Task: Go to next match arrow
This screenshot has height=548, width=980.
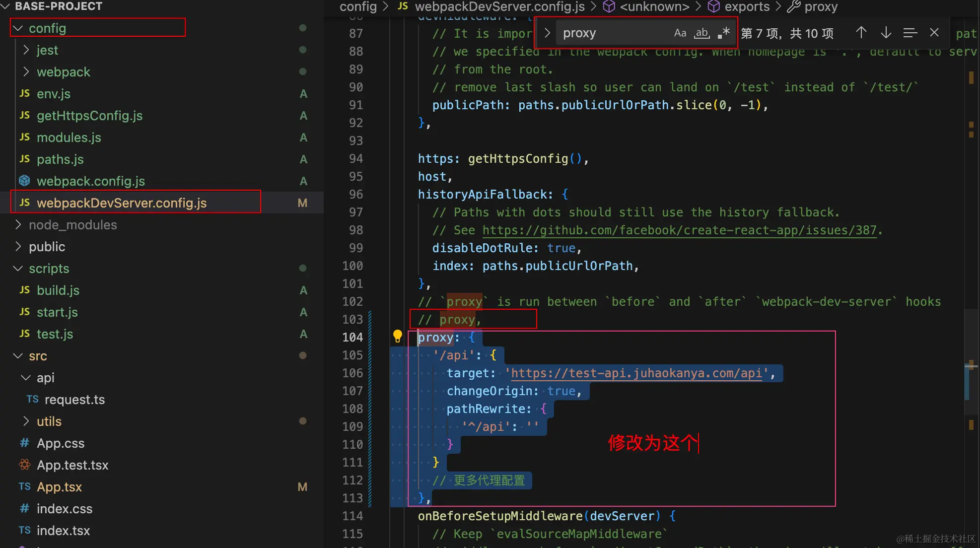Action: point(886,33)
